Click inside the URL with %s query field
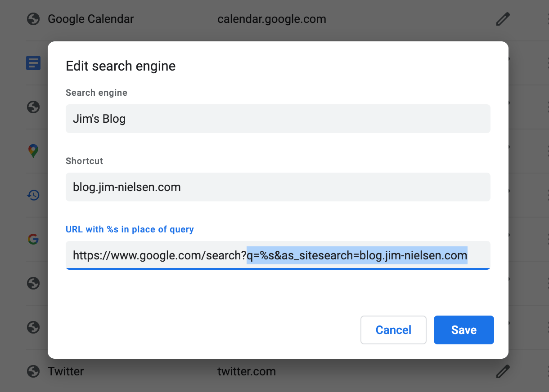The width and height of the screenshot is (549, 392). pos(278,255)
